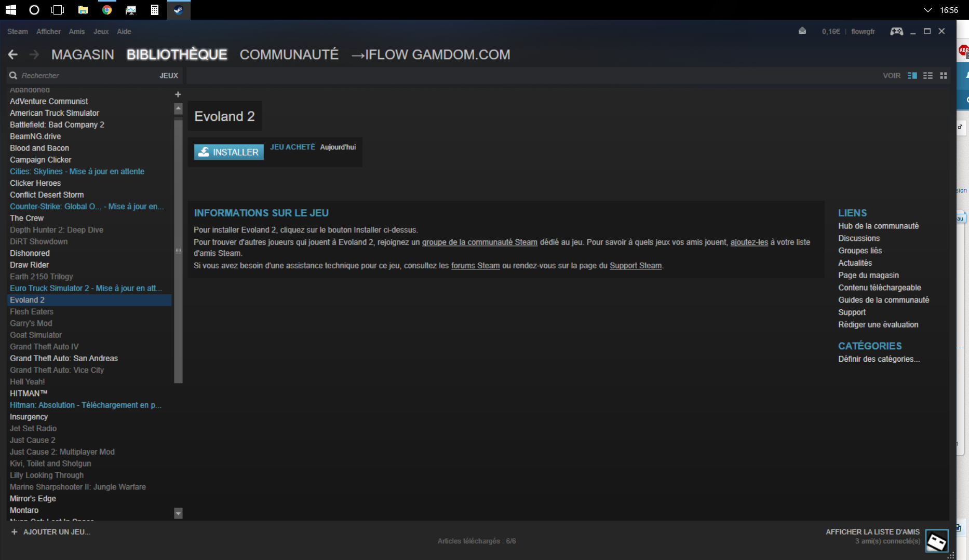Click plus icon beside Ajouter un jeu
The width and height of the screenshot is (969, 560).
click(14, 532)
